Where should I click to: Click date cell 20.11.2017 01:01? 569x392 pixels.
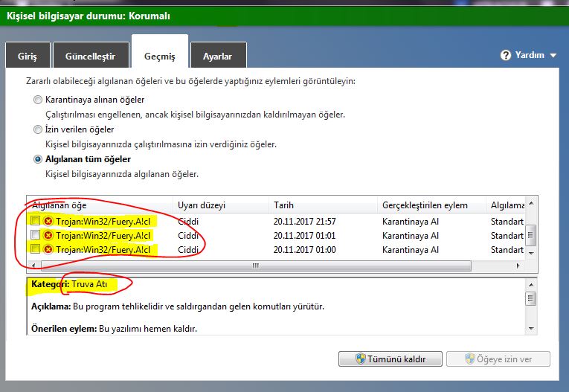pos(304,236)
